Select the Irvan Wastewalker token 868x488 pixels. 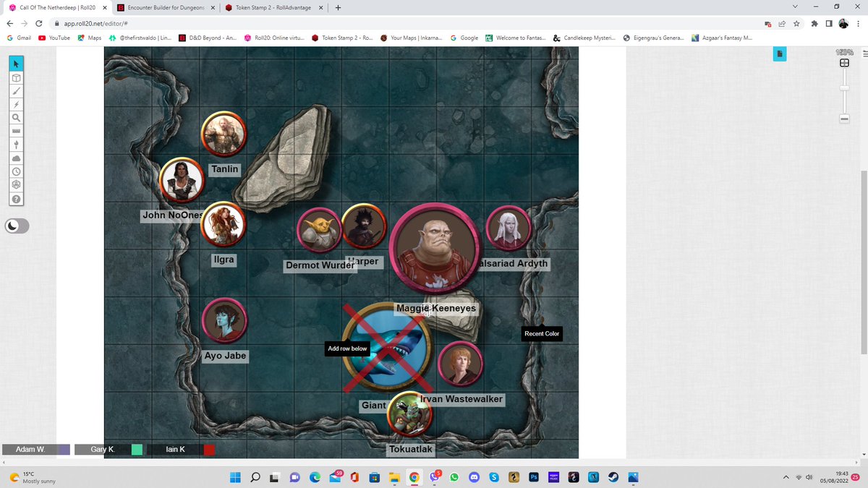point(460,364)
